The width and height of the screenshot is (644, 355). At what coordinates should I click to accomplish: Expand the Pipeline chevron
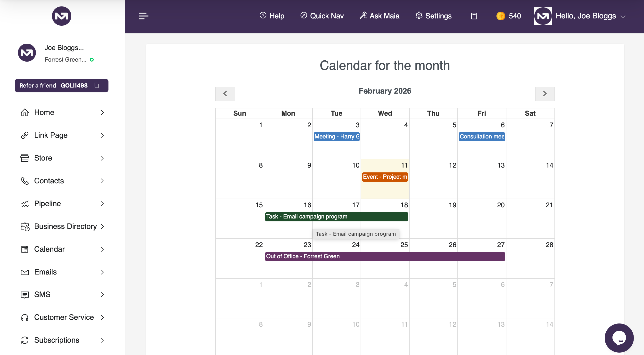[x=102, y=204]
